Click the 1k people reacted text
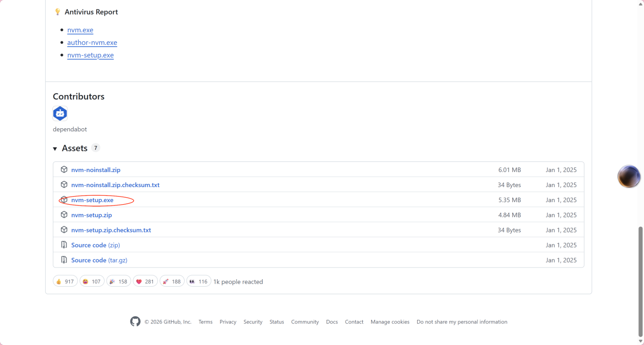Screen dimensions: 644x345 (x=238, y=282)
